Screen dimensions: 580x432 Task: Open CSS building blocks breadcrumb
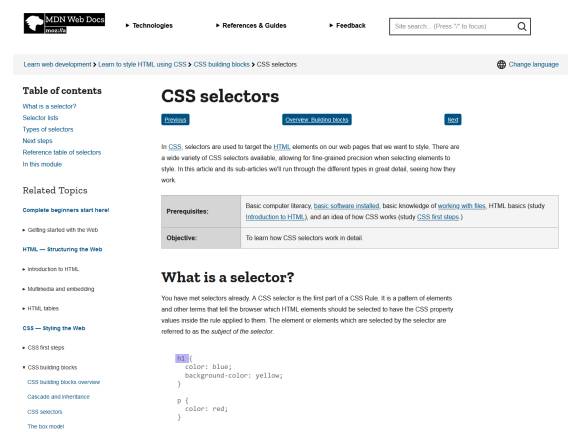click(x=222, y=64)
